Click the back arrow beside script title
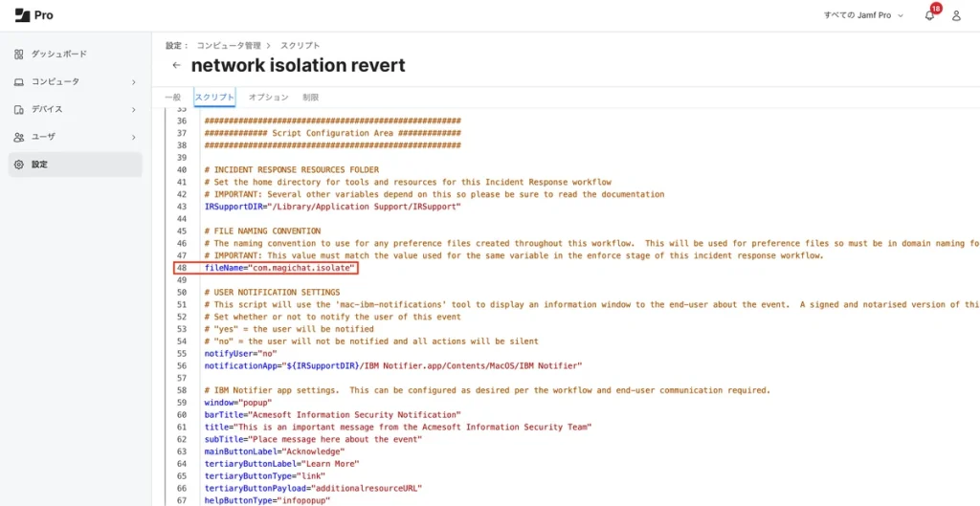 [x=176, y=66]
